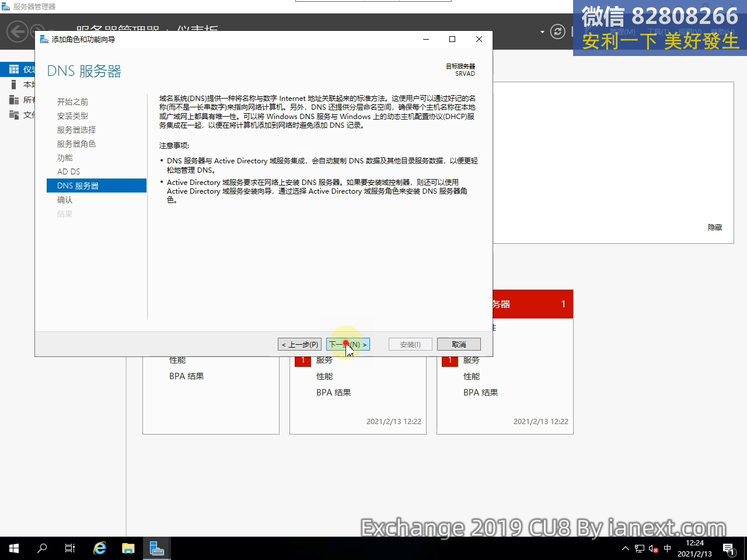Launch Internet Explorer from taskbar
Image resolution: width=747 pixels, height=560 pixels.
click(100, 548)
